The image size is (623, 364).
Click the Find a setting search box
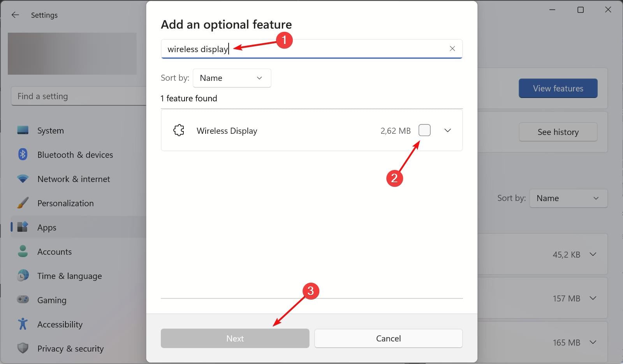tap(78, 96)
